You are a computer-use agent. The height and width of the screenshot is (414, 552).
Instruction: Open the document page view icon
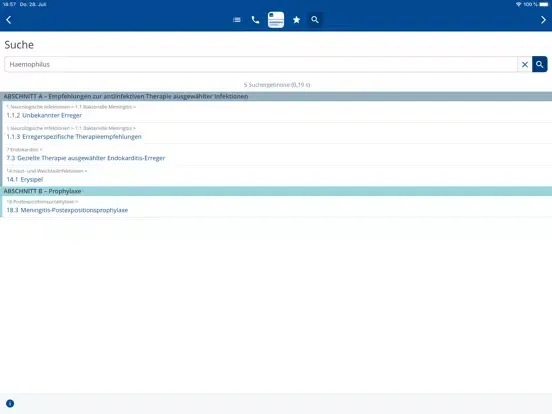pos(276,20)
